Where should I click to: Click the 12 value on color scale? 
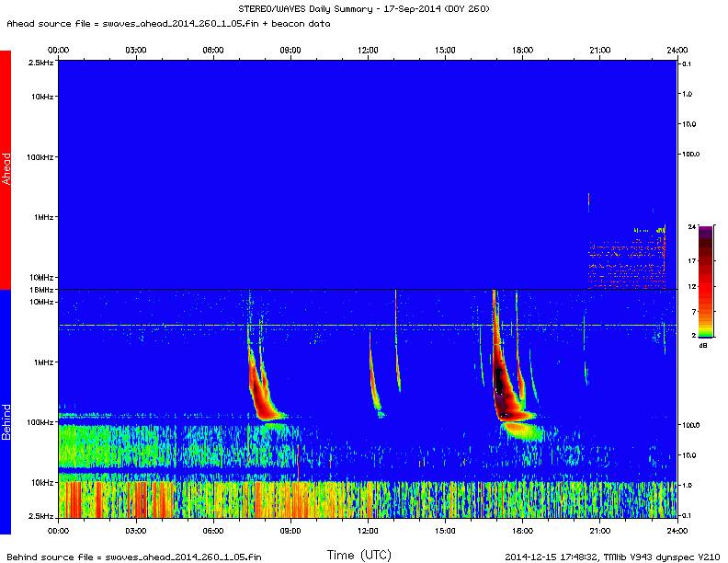(x=692, y=286)
